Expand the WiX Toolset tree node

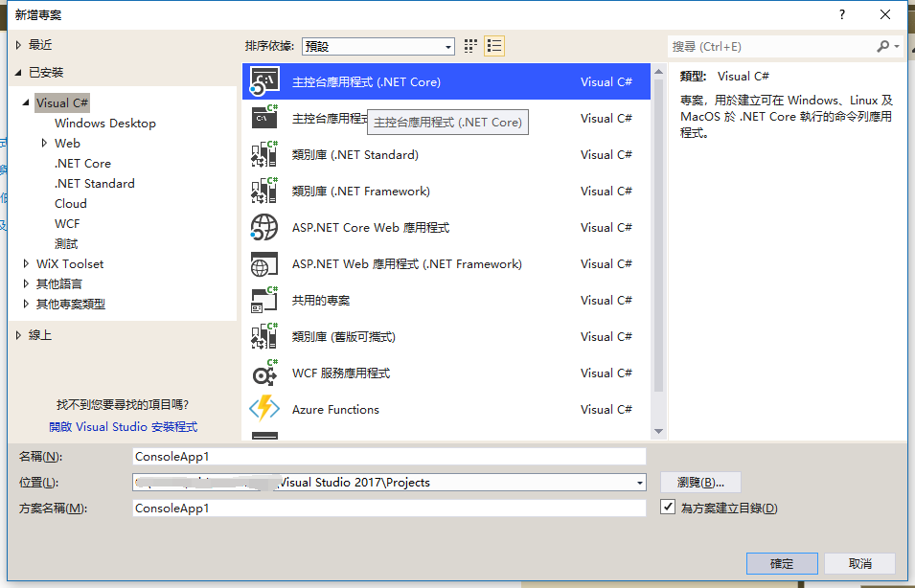26,263
